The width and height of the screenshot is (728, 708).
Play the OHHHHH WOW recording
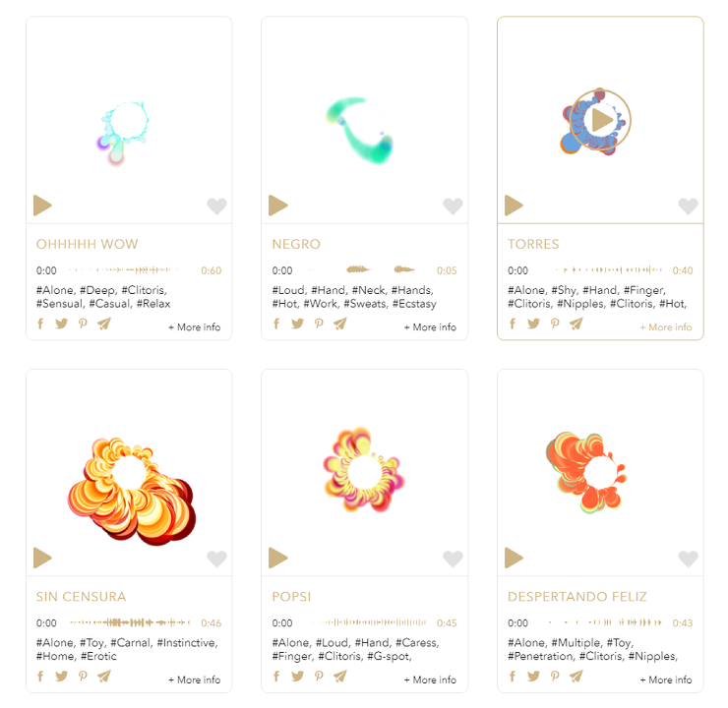click(x=42, y=206)
